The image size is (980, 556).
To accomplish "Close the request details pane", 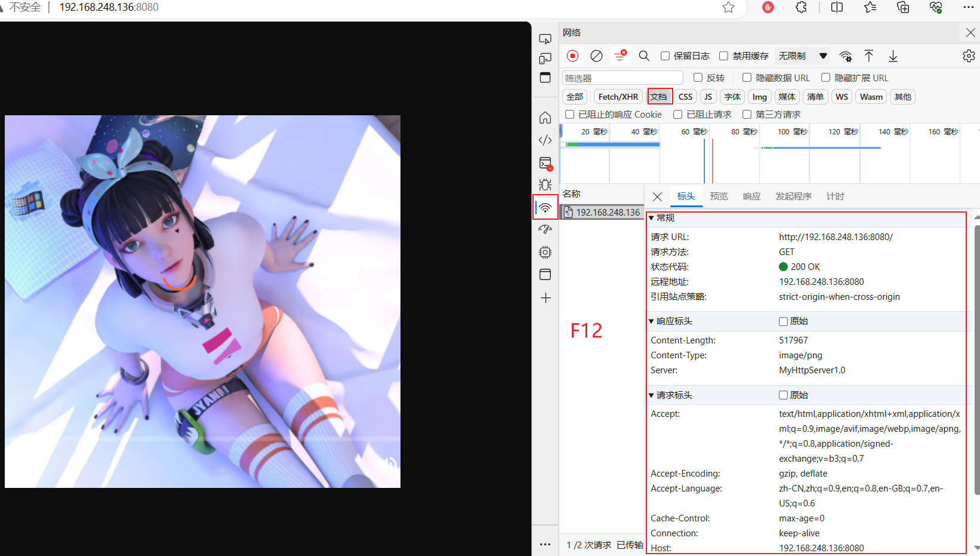I will coord(657,196).
